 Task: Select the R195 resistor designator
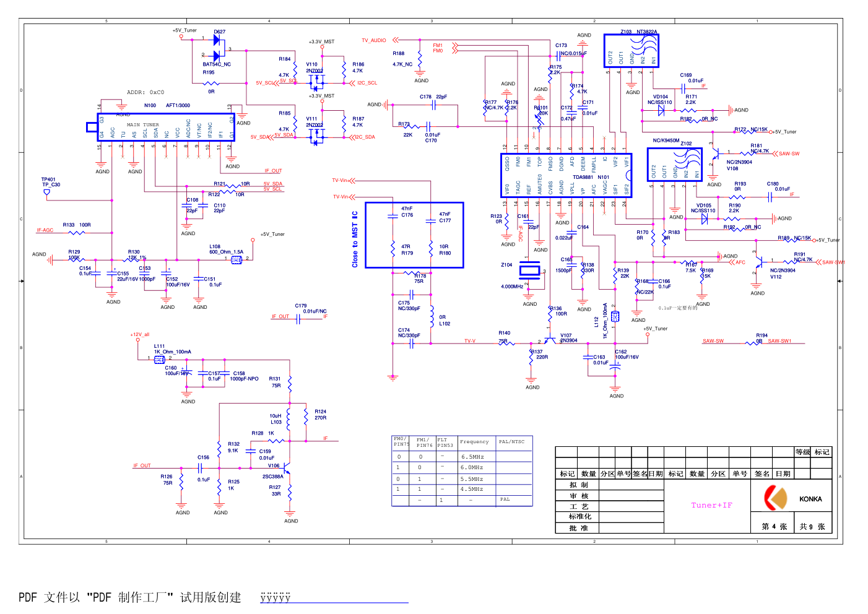pyautogui.click(x=209, y=72)
